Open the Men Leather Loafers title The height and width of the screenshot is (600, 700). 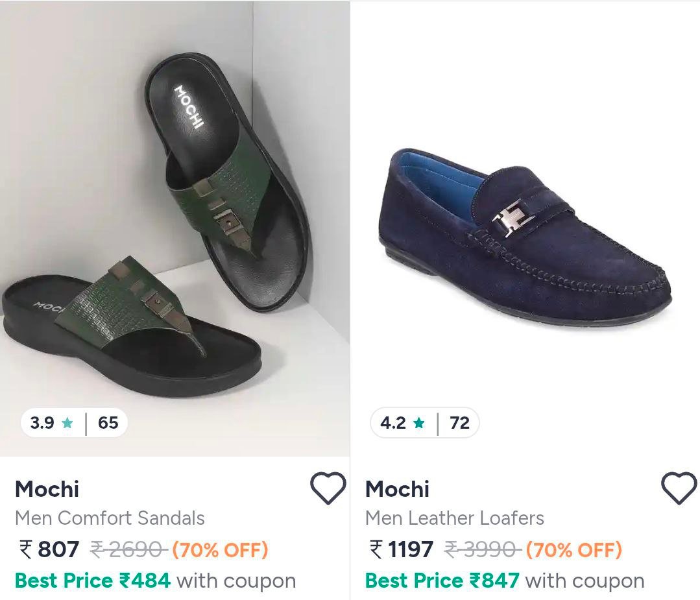[x=454, y=518]
